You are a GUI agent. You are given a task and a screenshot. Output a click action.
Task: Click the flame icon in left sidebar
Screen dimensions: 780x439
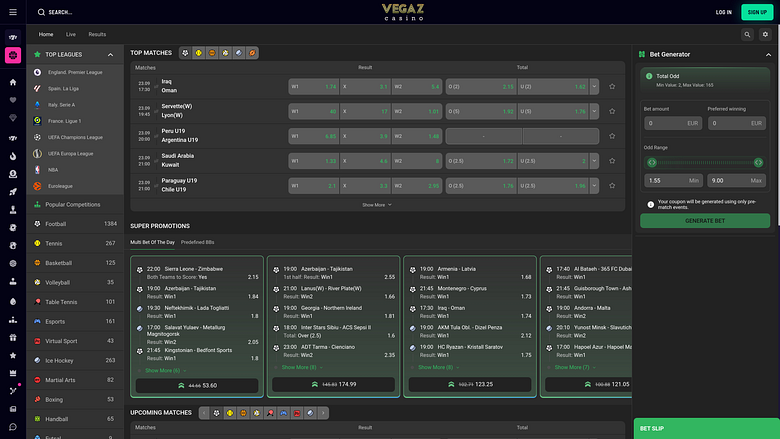point(13,156)
